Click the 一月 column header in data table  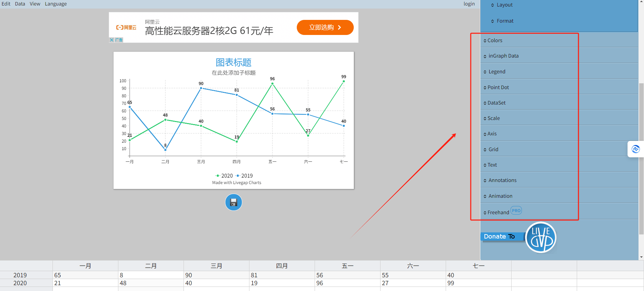pyautogui.click(x=85, y=266)
